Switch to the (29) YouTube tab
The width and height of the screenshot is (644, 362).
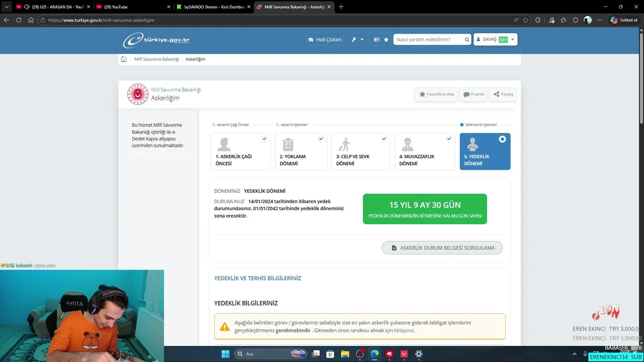pyautogui.click(x=133, y=7)
